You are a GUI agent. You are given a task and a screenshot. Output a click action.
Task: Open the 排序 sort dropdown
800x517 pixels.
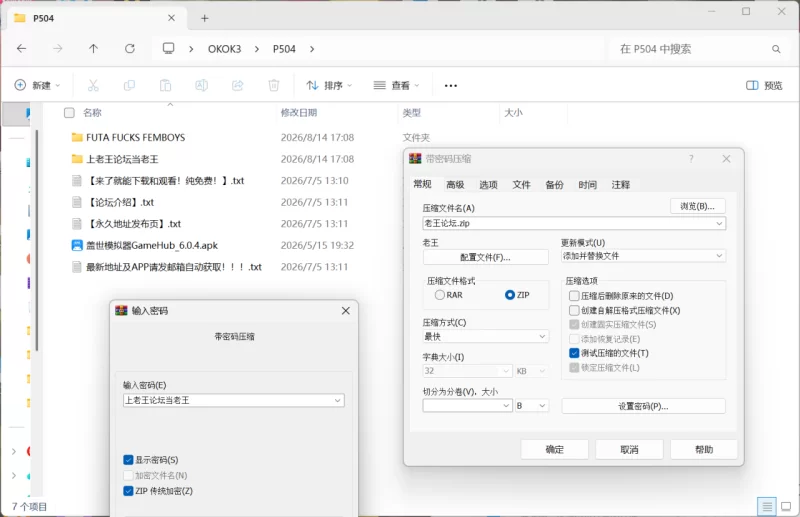(329, 85)
